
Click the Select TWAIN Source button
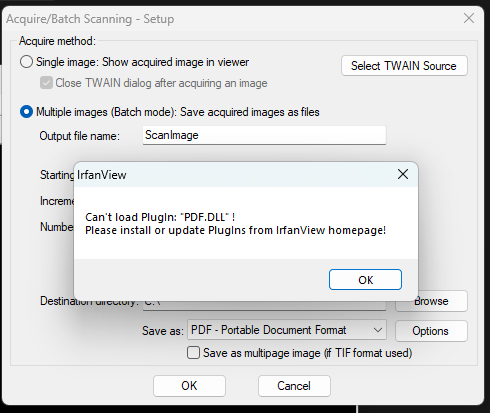pyautogui.click(x=404, y=66)
